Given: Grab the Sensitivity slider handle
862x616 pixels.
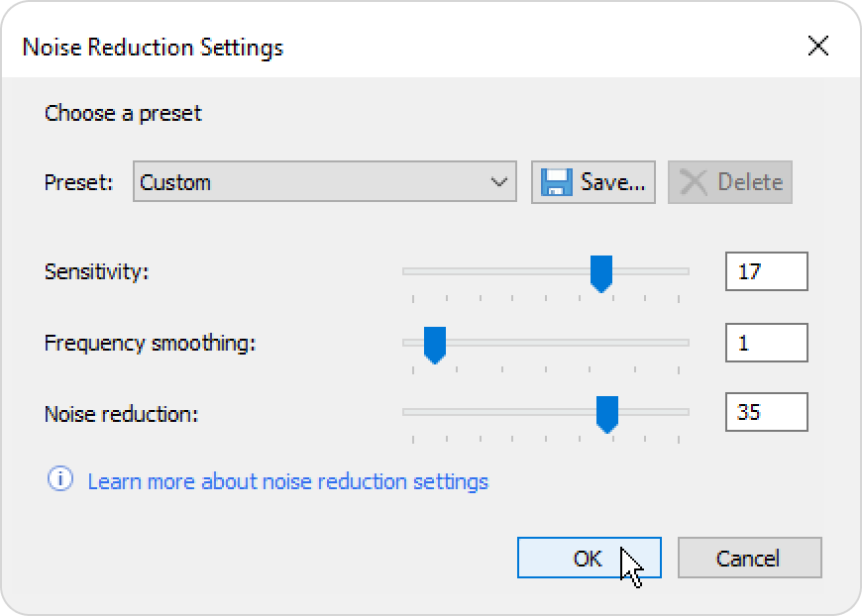Looking at the screenshot, I should [x=600, y=273].
